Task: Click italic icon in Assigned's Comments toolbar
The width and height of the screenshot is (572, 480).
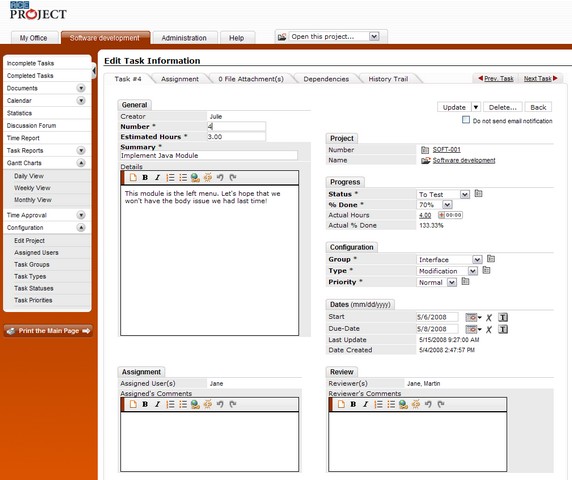Action: tap(157, 404)
